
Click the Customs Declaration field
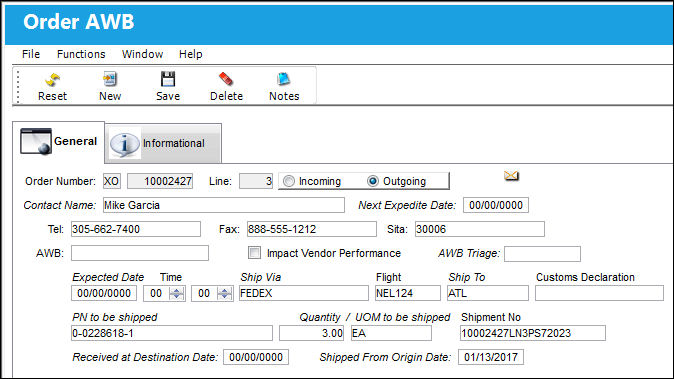(599, 293)
